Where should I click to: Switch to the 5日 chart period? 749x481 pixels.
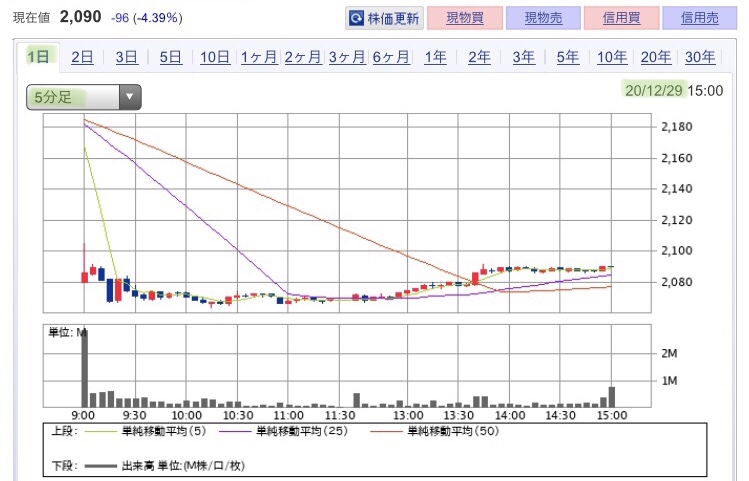[171, 57]
